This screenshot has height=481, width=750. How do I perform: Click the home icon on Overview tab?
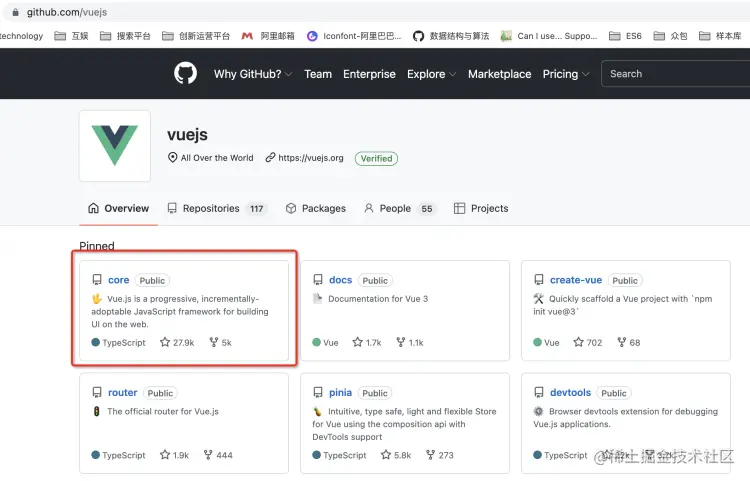(x=93, y=208)
